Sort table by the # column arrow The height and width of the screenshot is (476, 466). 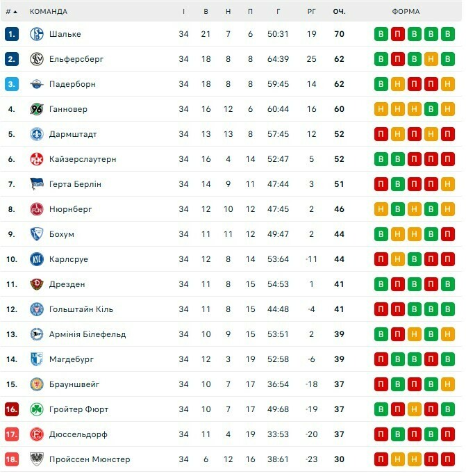pyautogui.click(x=15, y=12)
